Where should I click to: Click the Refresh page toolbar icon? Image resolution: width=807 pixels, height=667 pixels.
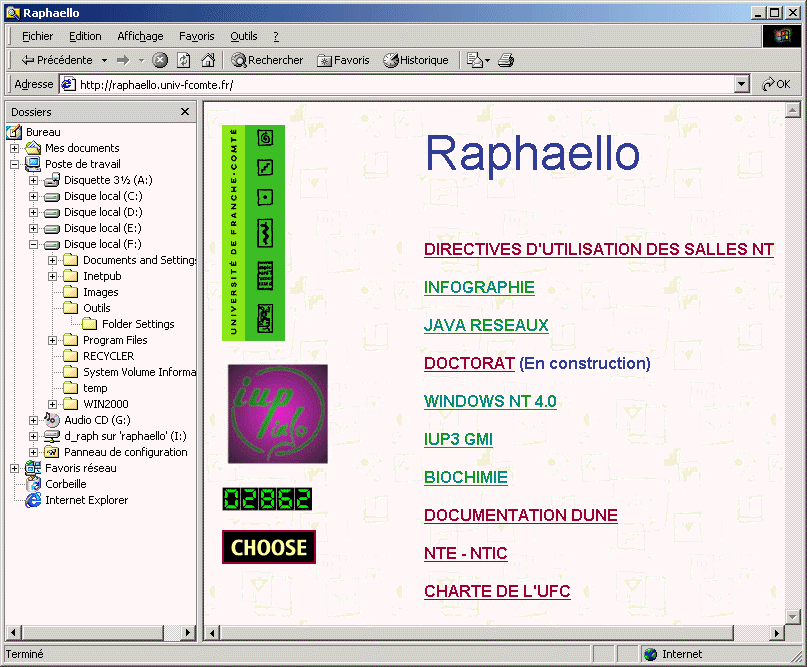pyautogui.click(x=184, y=60)
